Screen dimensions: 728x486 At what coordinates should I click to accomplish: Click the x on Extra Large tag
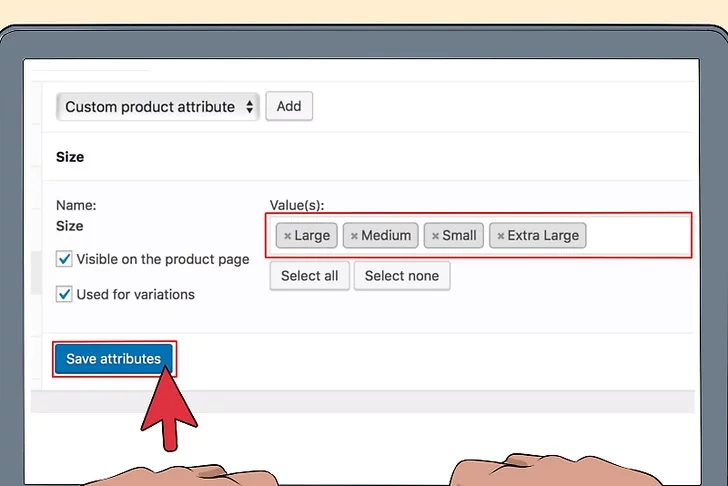(501, 236)
